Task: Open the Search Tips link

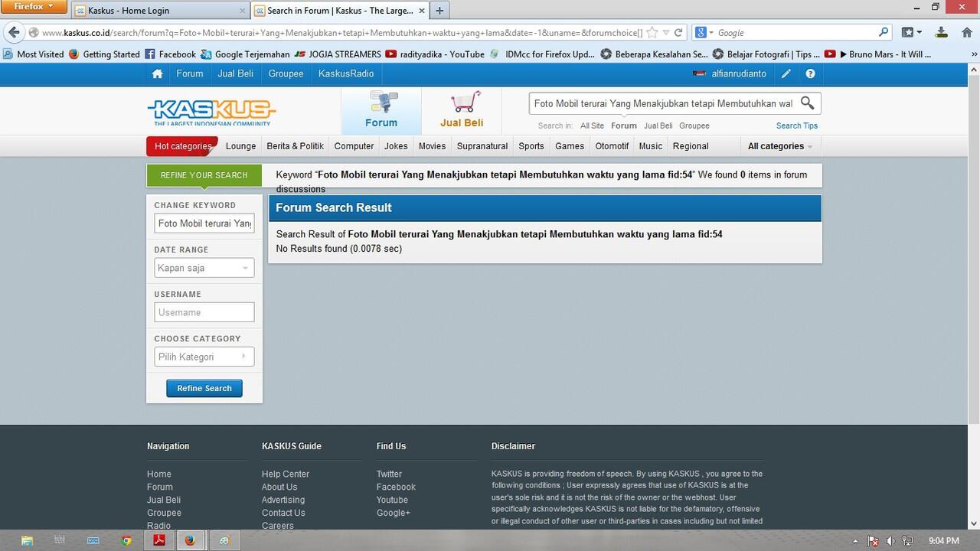Action: coord(797,126)
